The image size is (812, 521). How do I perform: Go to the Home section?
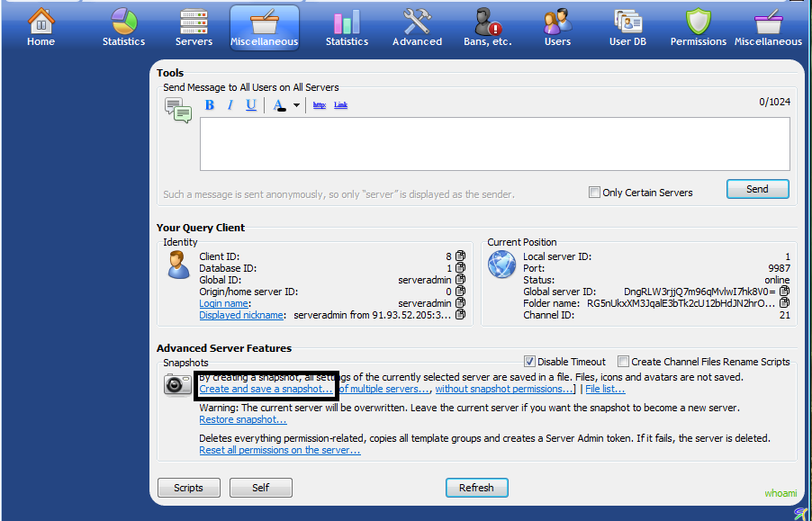click(41, 28)
